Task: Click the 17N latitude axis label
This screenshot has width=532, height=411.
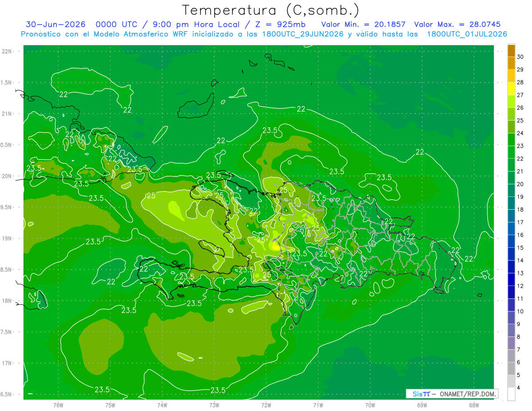Action: pyautogui.click(x=7, y=363)
